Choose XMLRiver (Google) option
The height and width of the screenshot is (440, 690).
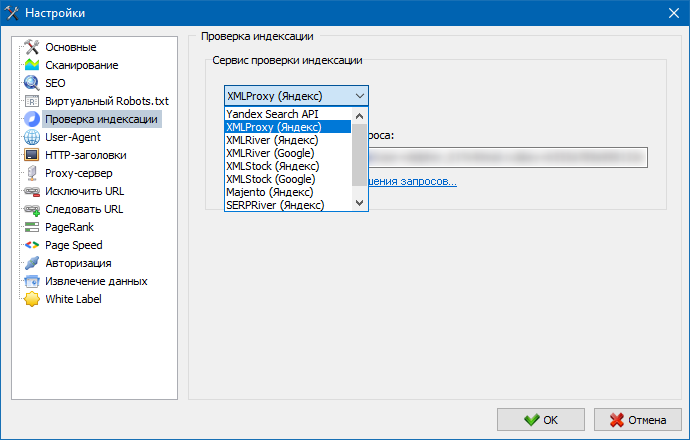tap(288, 153)
